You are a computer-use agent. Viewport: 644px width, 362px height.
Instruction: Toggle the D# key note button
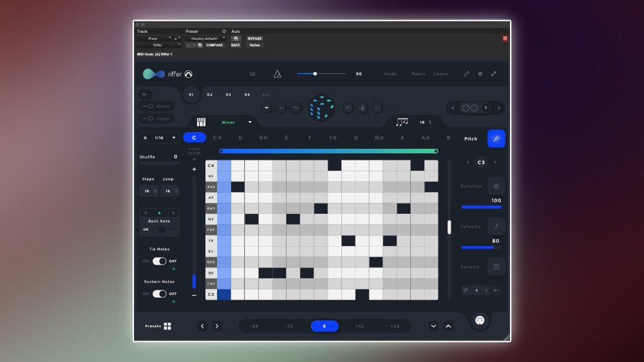point(263,138)
